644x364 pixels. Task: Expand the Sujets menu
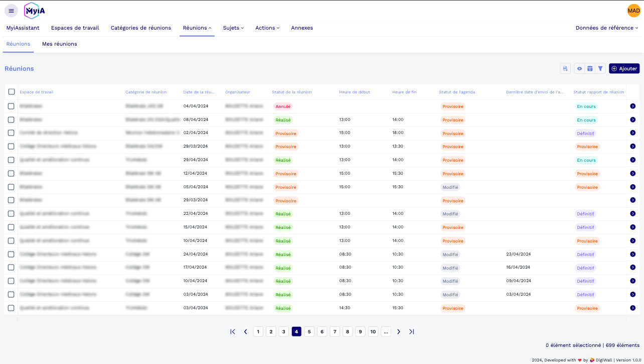click(233, 28)
